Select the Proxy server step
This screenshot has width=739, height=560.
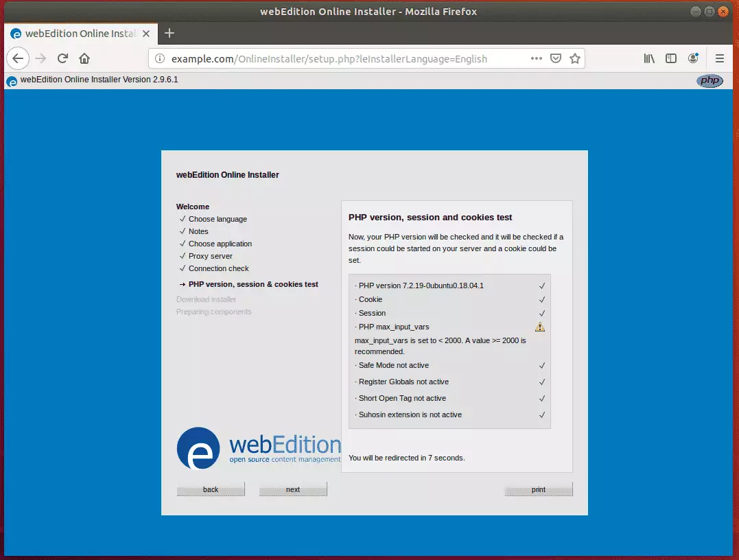click(x=210, y=256)
